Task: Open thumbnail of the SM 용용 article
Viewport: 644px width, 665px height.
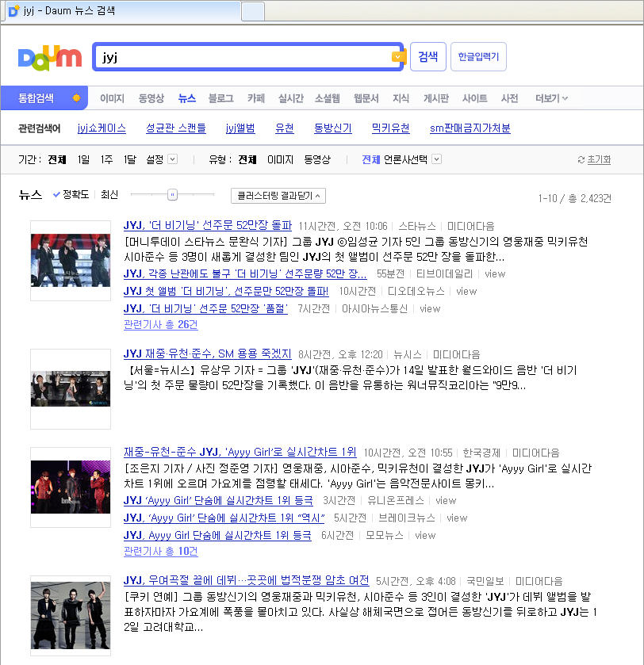Action: [x=71, y=389]
